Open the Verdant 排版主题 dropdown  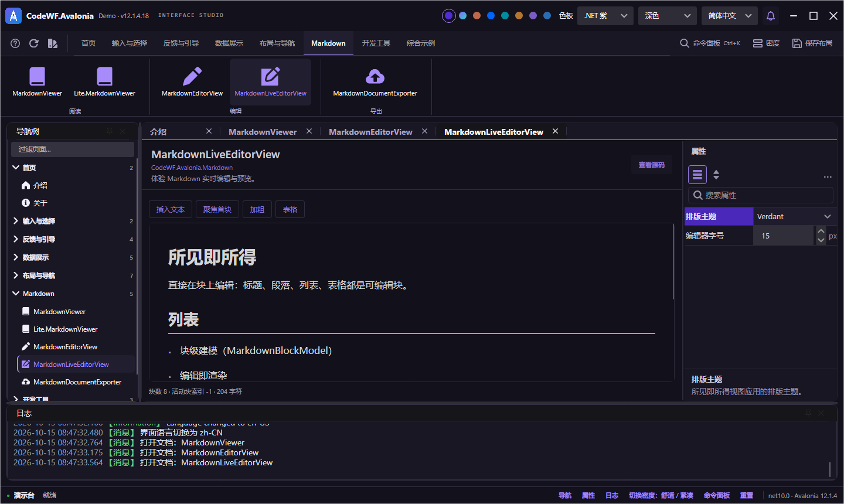pos(795,216)
